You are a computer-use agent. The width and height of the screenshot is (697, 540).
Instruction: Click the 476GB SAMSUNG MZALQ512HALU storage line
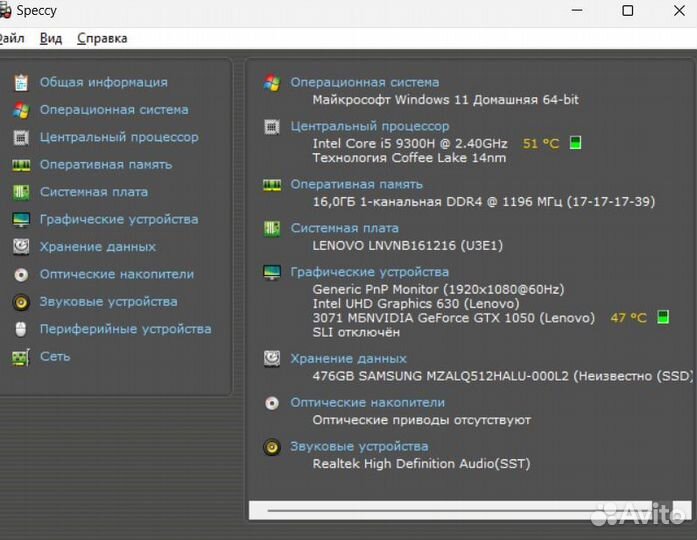click(x=502, y=376)
